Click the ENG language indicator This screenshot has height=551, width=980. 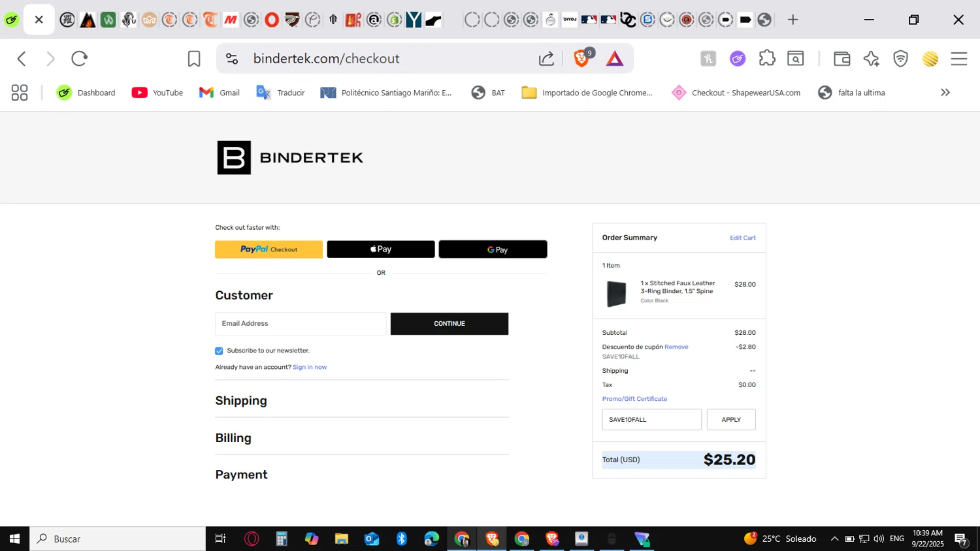click(897, 539)
